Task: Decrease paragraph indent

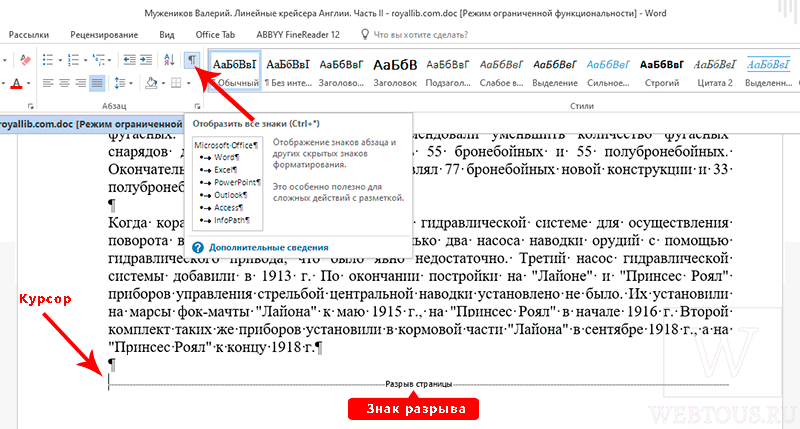Action: pos(130,60)
